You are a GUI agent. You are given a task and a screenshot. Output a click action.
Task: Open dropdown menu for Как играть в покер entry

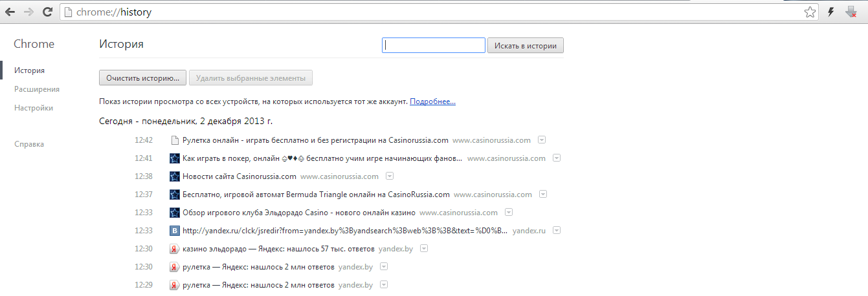[x=557, y=158]
